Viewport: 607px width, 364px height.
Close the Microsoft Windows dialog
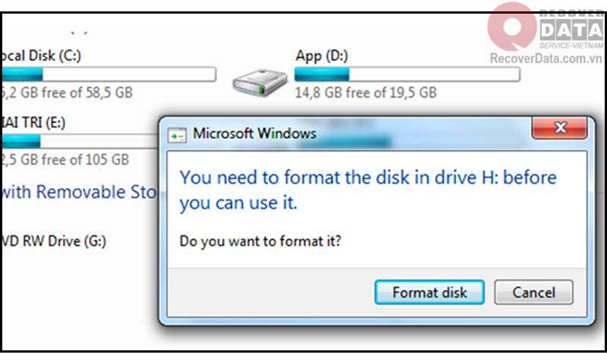tap(560, 128)
